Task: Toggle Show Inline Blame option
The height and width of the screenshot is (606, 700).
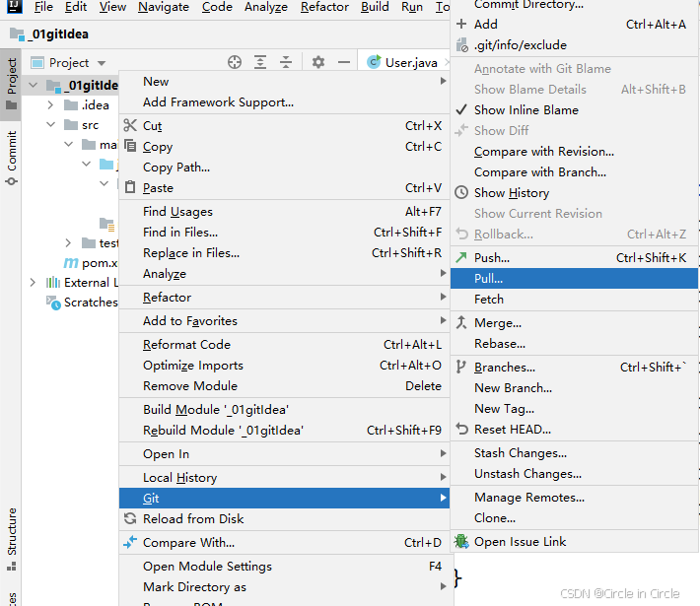Action: tap(525, 110)
